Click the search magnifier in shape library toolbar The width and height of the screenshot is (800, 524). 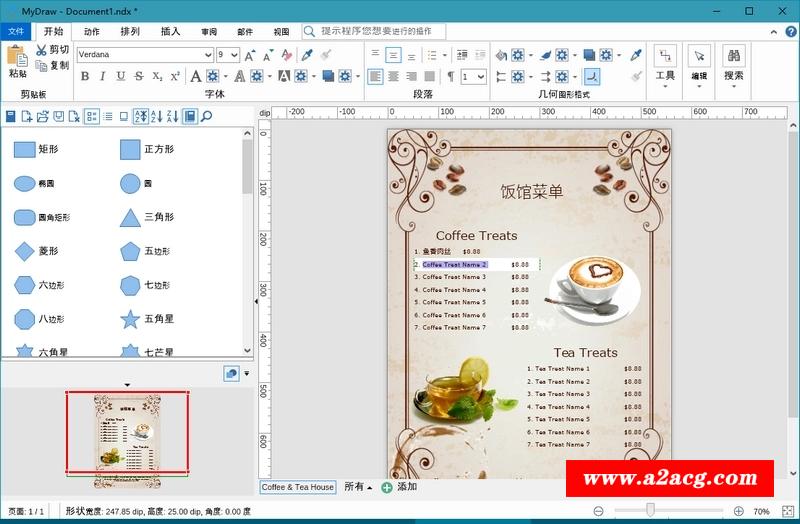207,117
